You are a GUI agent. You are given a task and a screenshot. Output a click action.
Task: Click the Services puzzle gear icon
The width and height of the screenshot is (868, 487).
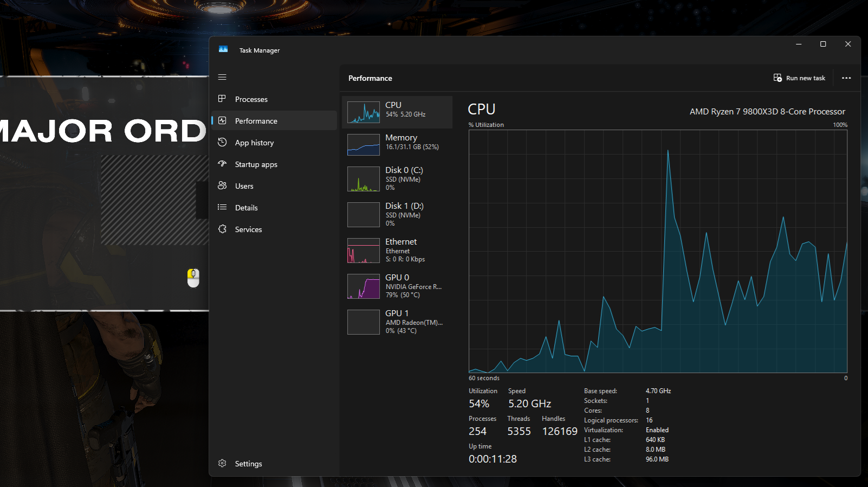point(222,229)
